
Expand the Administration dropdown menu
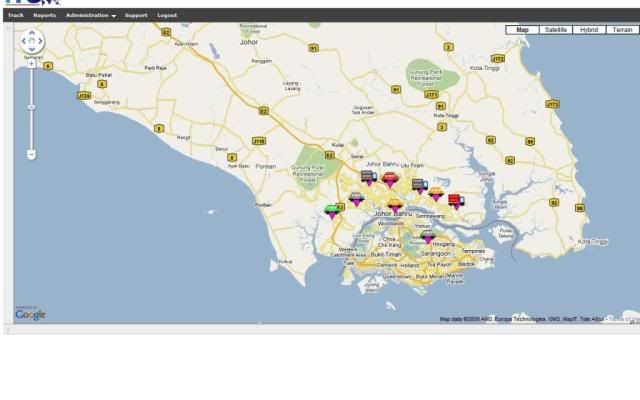[x=91, y=16]
